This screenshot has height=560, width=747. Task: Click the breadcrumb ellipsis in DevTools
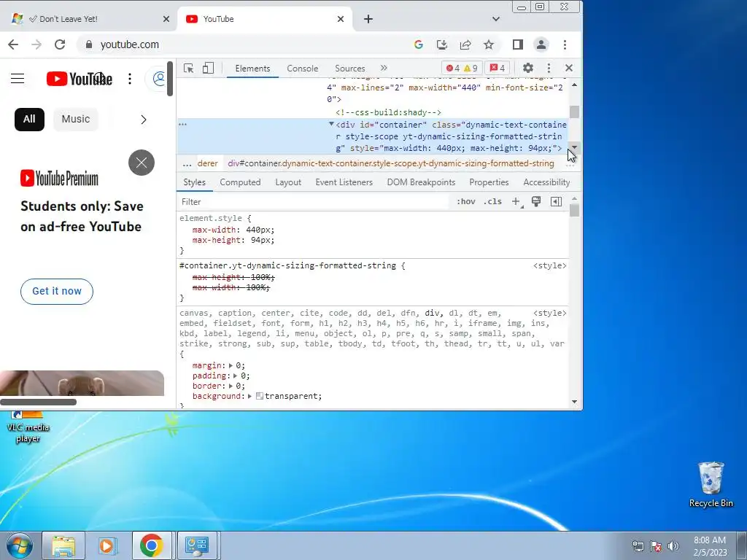(187, 164)
